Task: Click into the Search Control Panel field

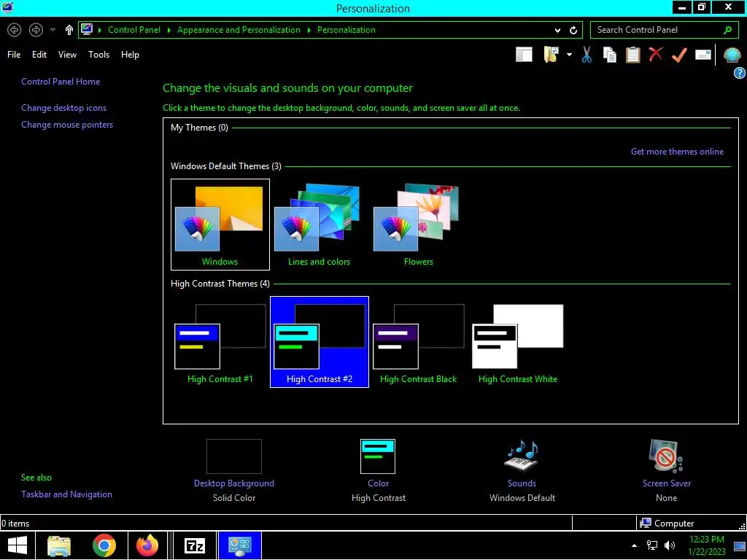Action: (657, 30)
